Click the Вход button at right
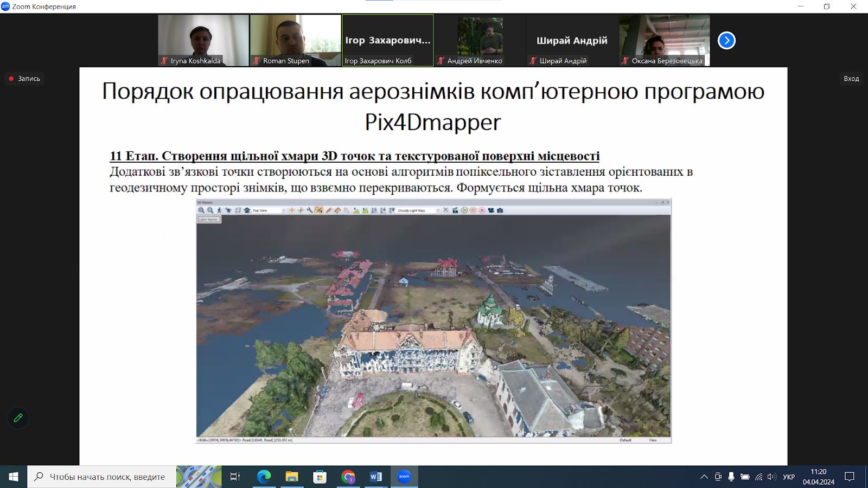Viewport: 868px width, 488px height. click(851, 79)
